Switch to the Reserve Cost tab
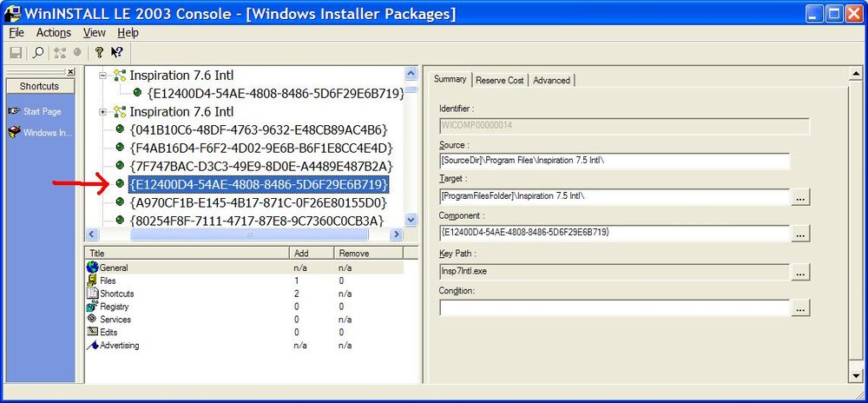 tap(500, 80)
